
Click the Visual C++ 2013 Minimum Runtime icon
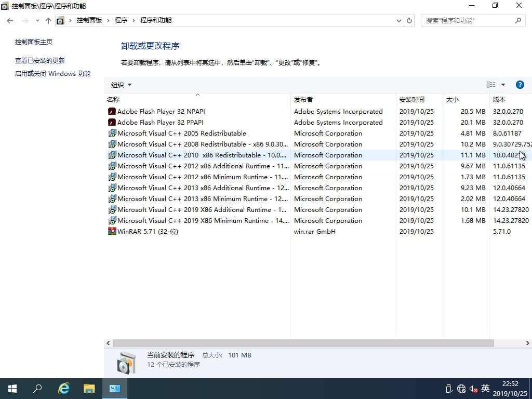(x=112, y=198)
